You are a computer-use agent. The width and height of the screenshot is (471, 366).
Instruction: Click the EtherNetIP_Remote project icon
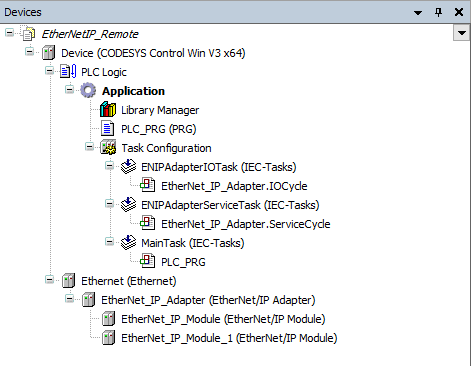(x=28, y=33)
